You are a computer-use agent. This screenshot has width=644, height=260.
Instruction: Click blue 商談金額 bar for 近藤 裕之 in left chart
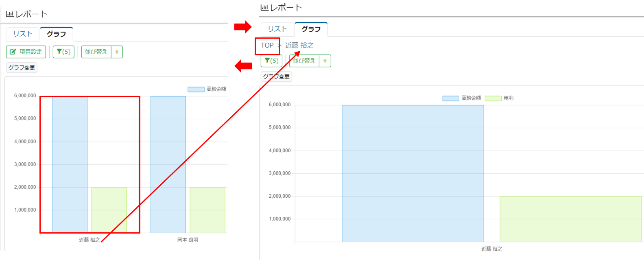click(70, 164)
